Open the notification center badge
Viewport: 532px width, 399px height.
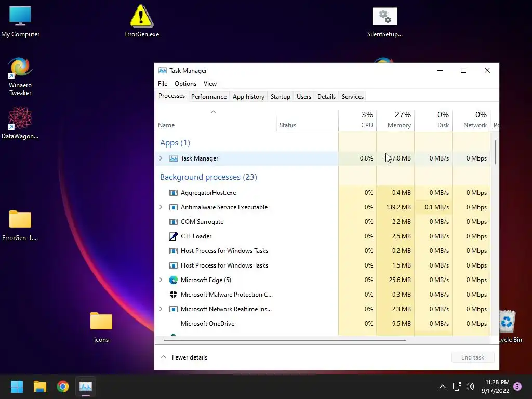tap(517, 387)
